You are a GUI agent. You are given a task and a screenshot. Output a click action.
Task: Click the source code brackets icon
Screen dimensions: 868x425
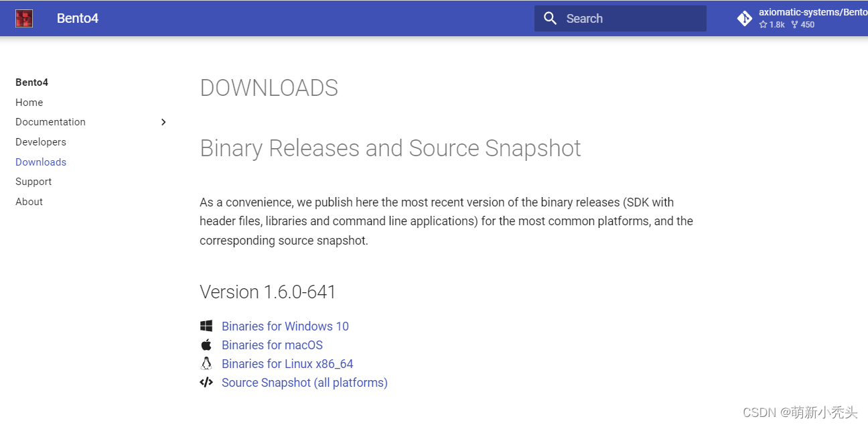point(206,382)
